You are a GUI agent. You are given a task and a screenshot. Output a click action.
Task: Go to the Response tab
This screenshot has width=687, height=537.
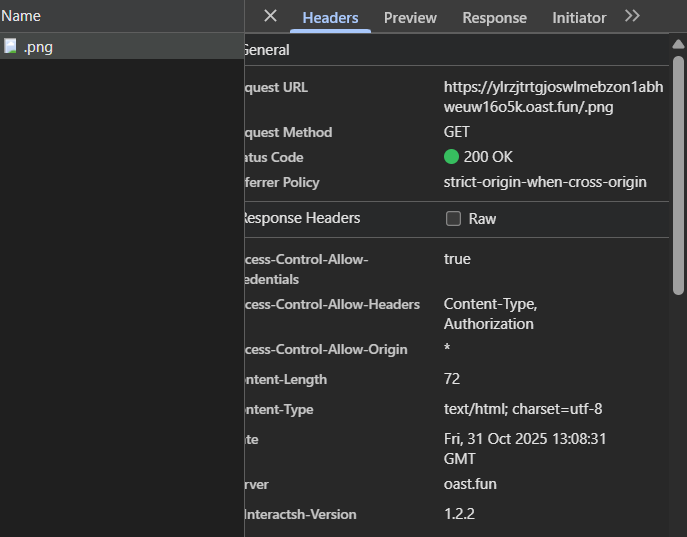pyautogui.click(x=494, y=18)
